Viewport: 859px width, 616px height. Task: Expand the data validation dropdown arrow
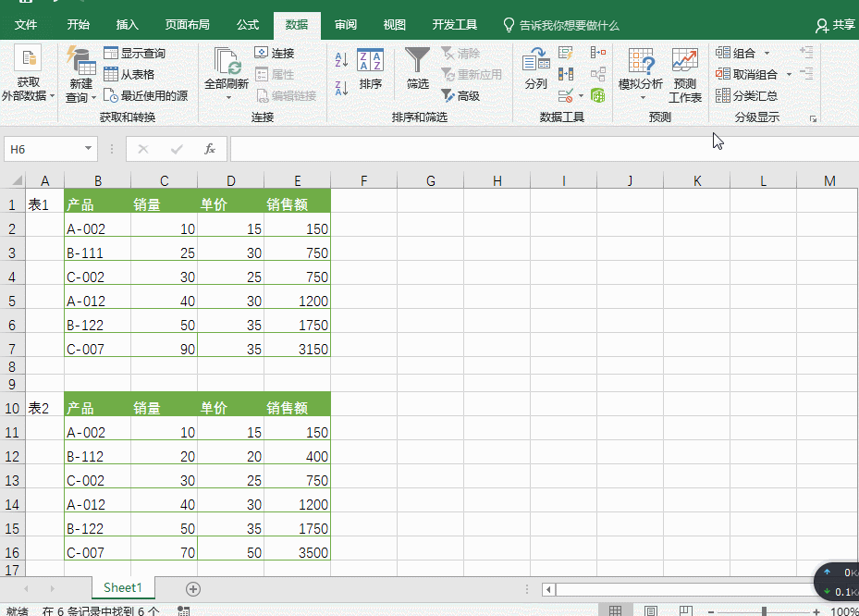pyautogui.click(x=581, y=96)
